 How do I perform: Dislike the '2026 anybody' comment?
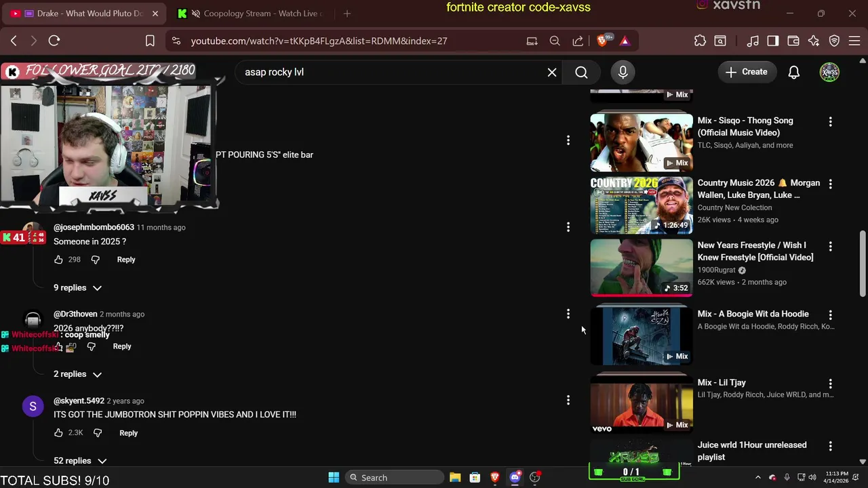(91, 346)
